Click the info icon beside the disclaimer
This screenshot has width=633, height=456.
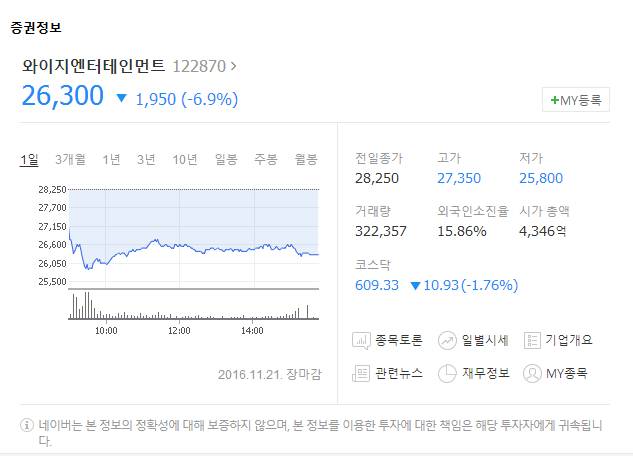26,424
